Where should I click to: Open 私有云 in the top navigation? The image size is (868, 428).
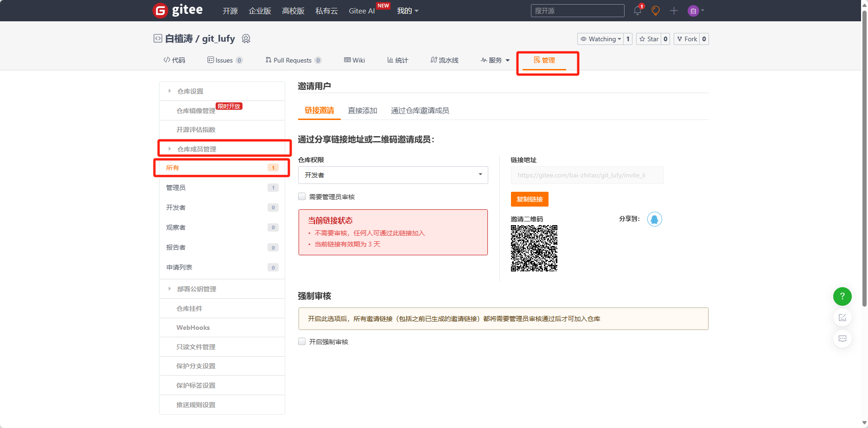[326, 11]
